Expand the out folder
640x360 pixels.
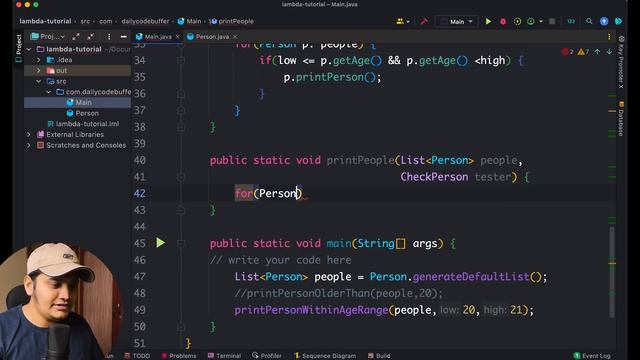(x=39, y=70)
